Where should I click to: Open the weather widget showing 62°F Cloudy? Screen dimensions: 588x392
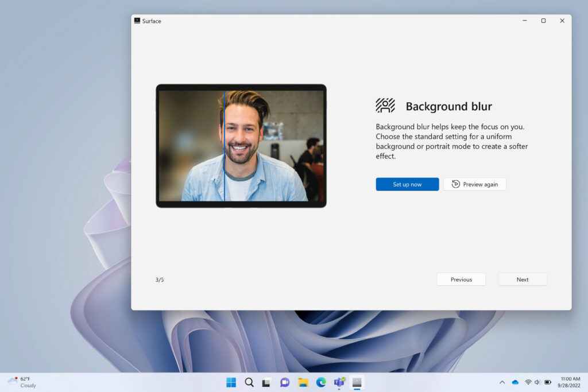[22, 382]
